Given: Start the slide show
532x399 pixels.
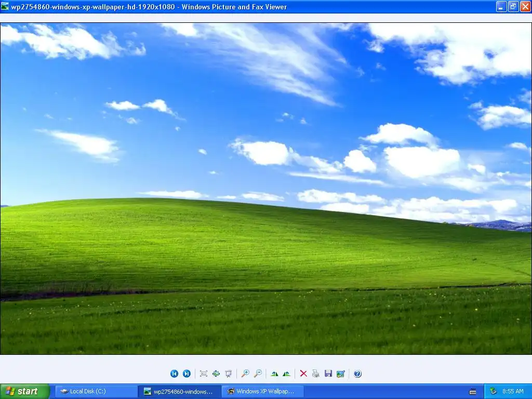Looking at the screenshot, I should coord(229,374).
